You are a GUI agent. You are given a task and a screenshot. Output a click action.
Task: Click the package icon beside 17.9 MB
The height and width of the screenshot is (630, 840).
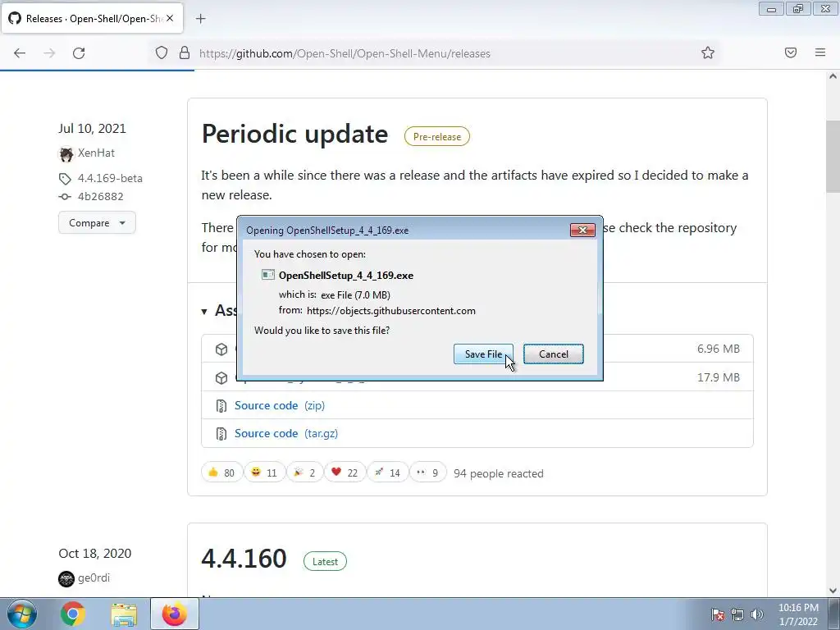coord(221,377)
